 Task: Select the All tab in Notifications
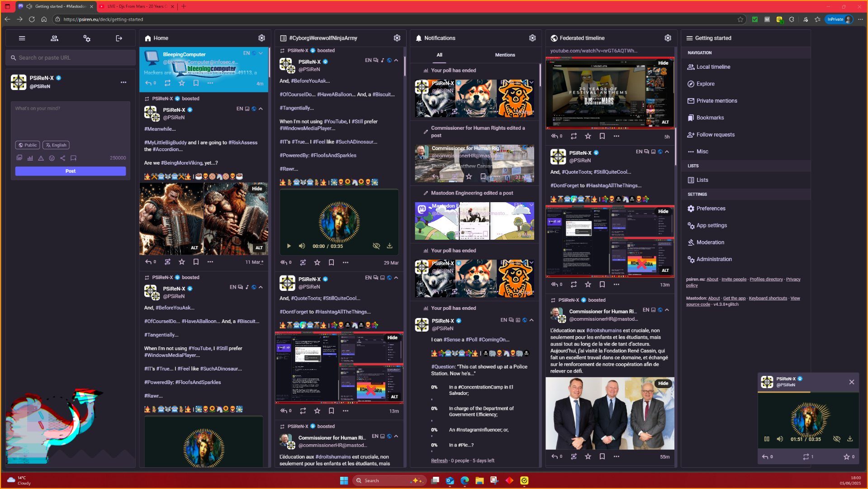pos(439,55)
